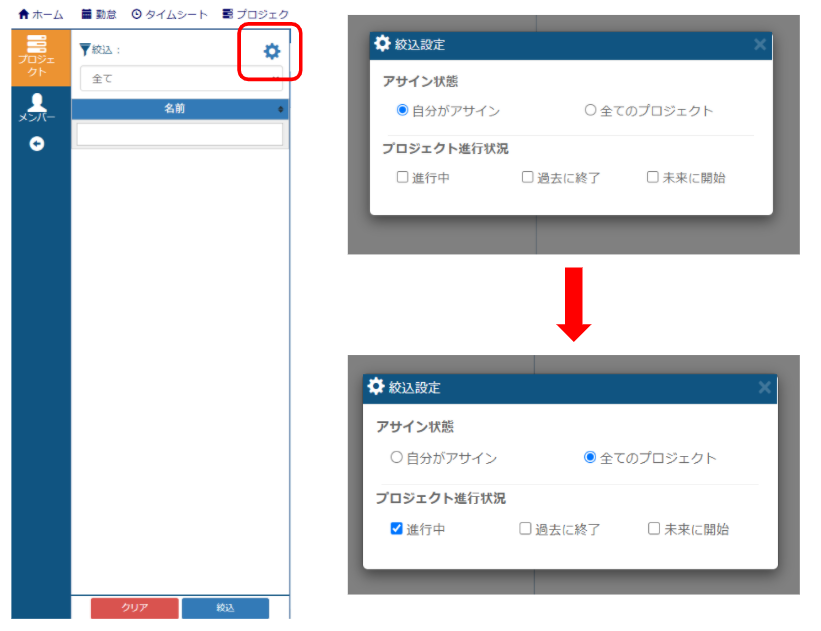Check 進行中 in upper dialog
The height and width of the screenshot is (631, 821).
click(x=402, y=177)
